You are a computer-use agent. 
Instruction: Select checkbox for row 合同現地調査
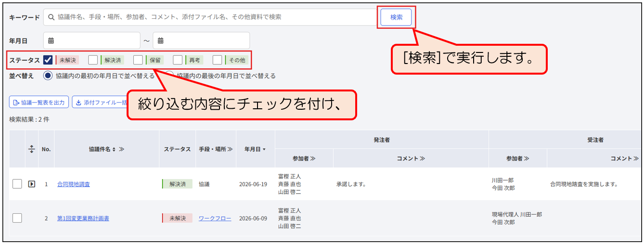[x=17, y=184]
